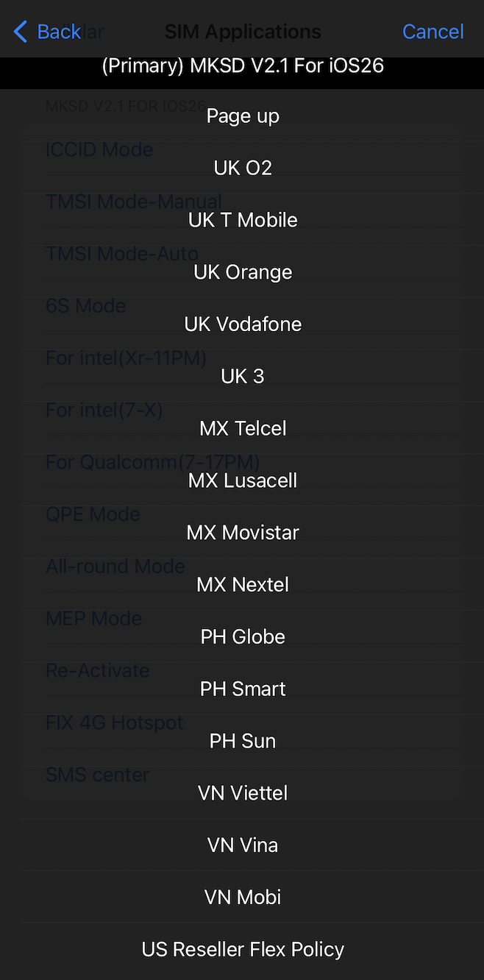
Task: Tap the Back chevron icon
Action: point(21,32)
